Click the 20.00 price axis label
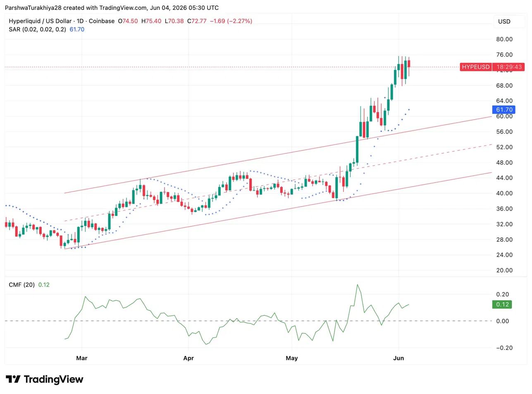532x394 pixels. click(x=504, y=270)
